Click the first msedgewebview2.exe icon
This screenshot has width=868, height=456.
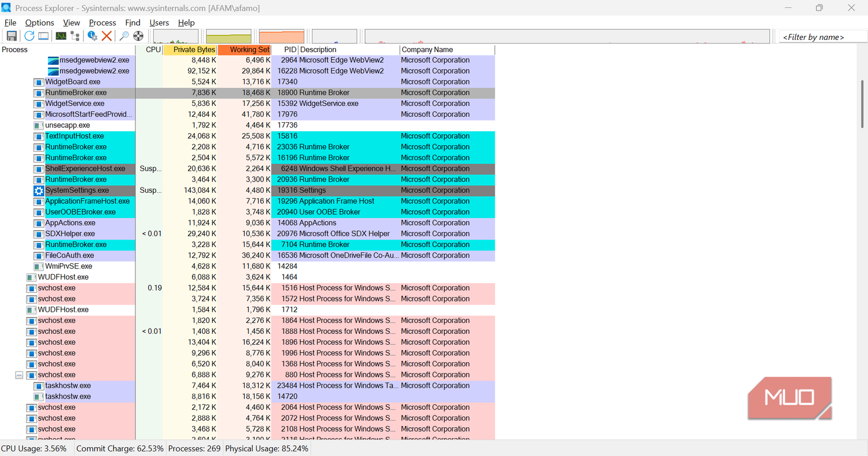coord(53,60)
